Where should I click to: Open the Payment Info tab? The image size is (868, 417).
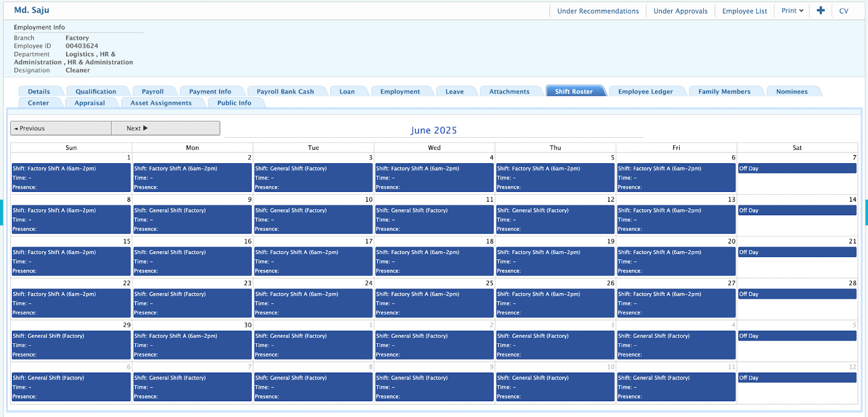click(x=210, y=92)
